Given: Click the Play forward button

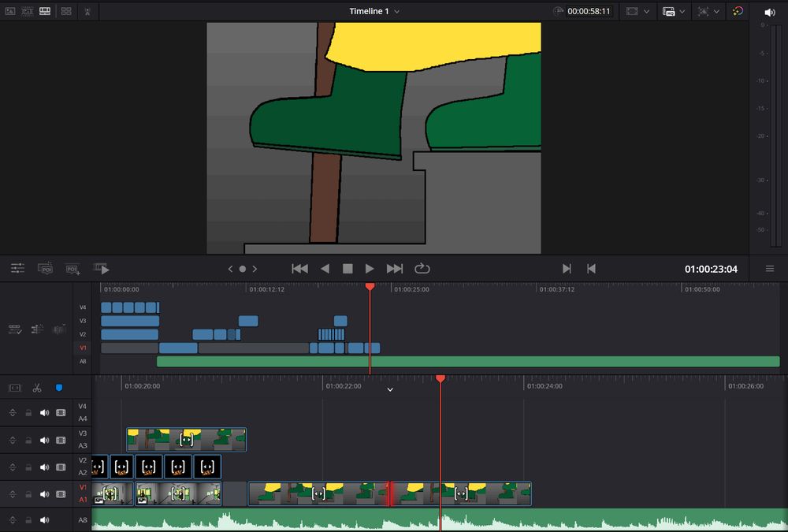Looking at the screenshot, I should coord(370,269).
